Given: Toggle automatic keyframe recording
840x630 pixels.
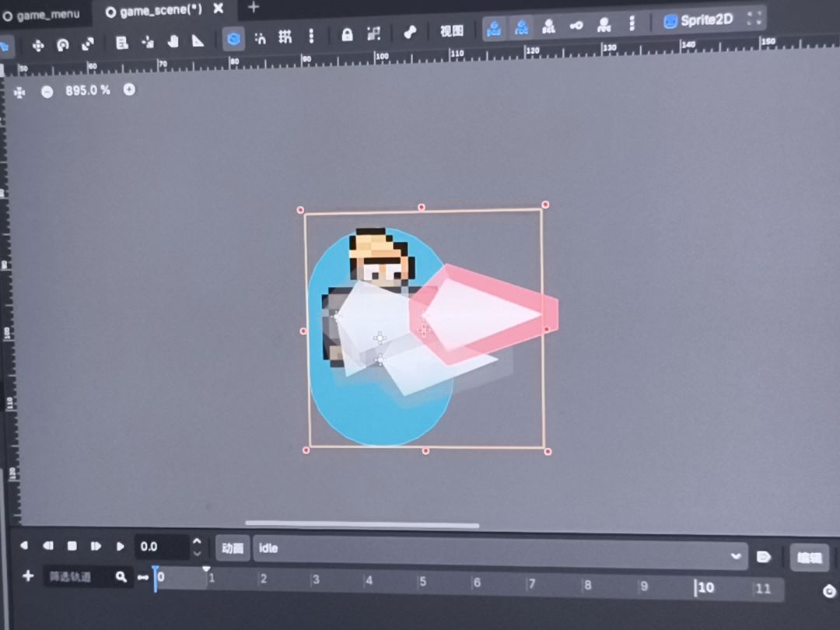Looking at the screenshot, I should 604,24.
